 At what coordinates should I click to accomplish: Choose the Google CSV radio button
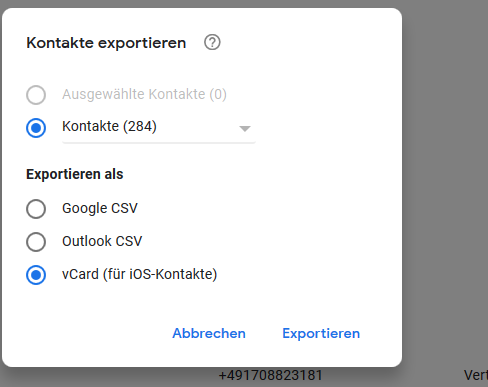pos(36,209)
